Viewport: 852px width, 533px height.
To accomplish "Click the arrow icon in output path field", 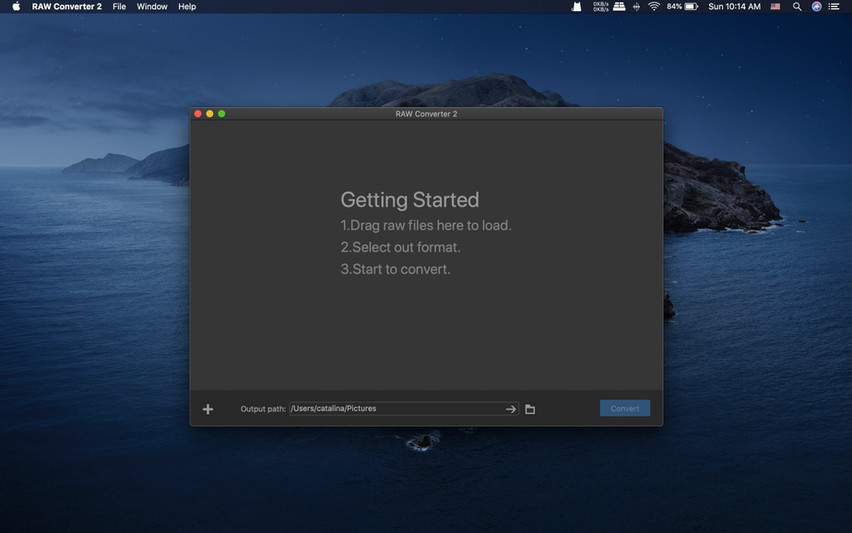I will click(x=511, y=409).
